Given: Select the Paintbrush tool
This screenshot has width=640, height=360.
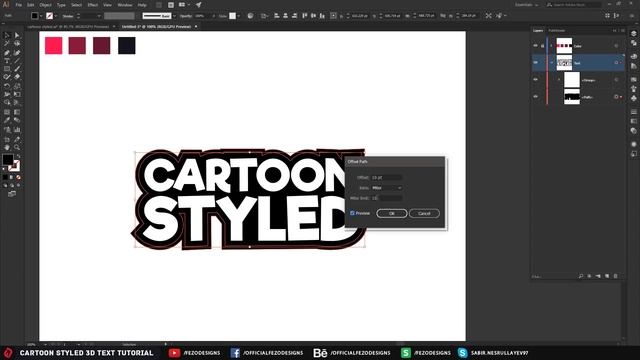Looking at the screenshot, I should point(17,69).
